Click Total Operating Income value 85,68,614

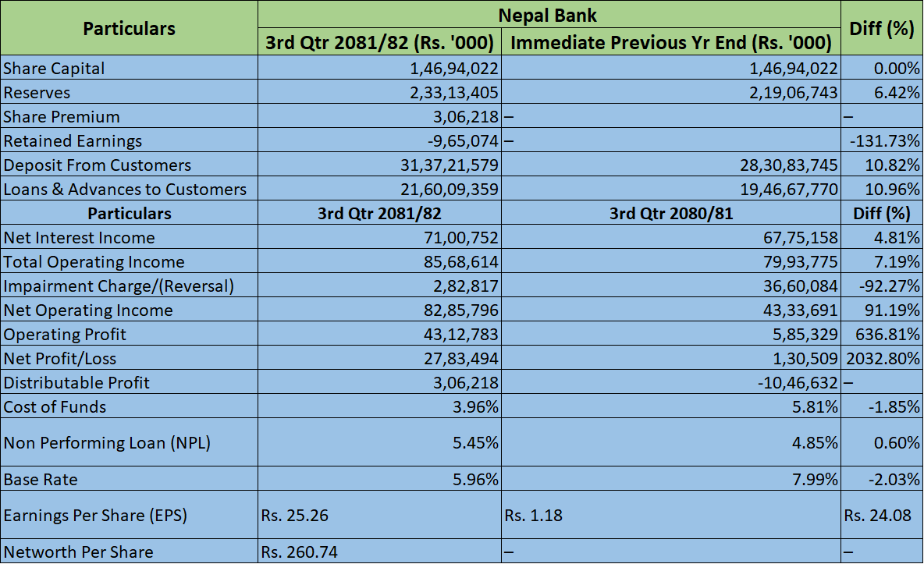coord(460,261)
